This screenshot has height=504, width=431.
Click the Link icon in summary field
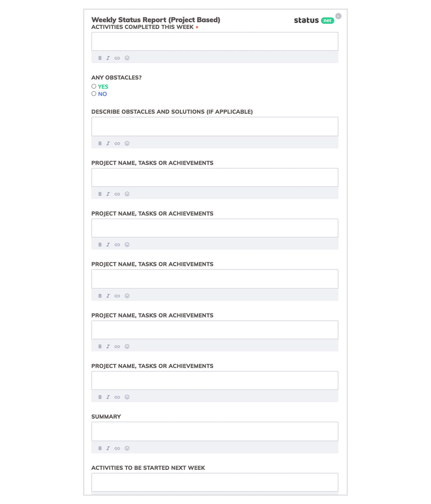117,448
